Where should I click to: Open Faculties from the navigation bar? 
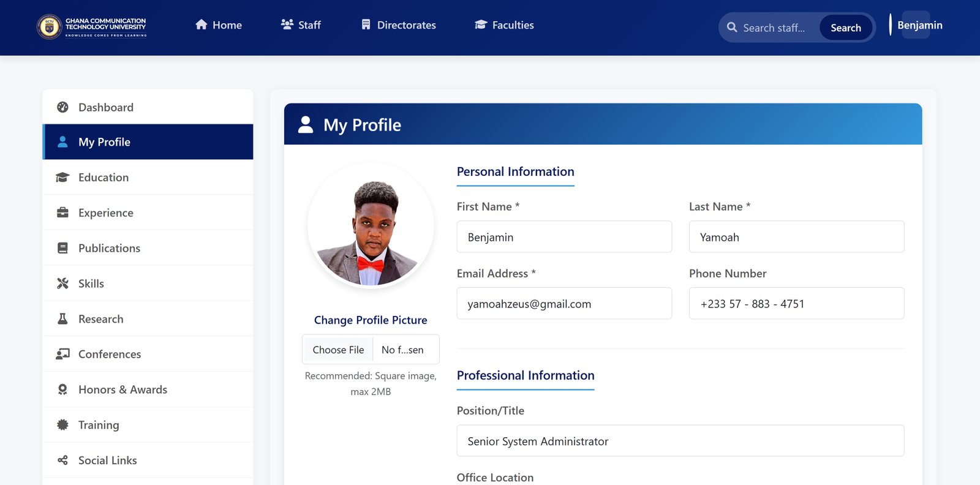click(x=504, y=25)
